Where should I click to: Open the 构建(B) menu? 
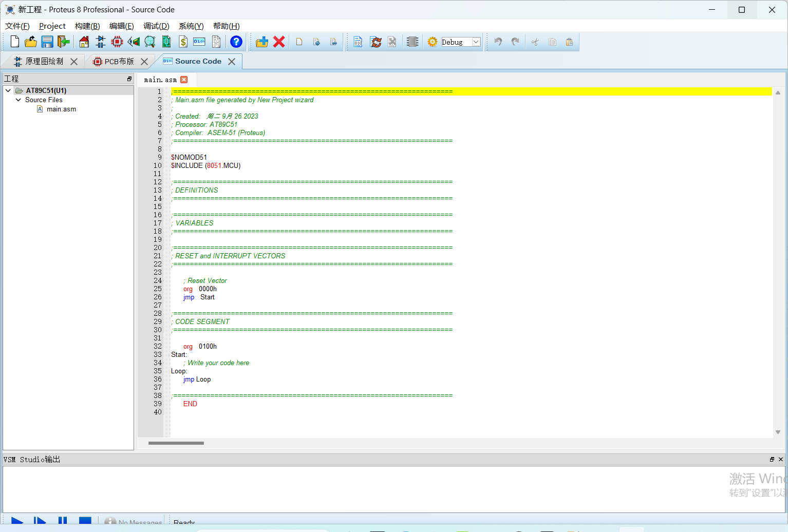(87, 26)
